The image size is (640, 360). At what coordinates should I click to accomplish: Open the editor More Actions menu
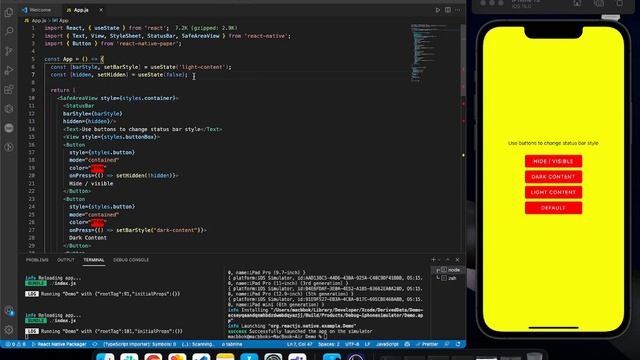click(458, 10)
